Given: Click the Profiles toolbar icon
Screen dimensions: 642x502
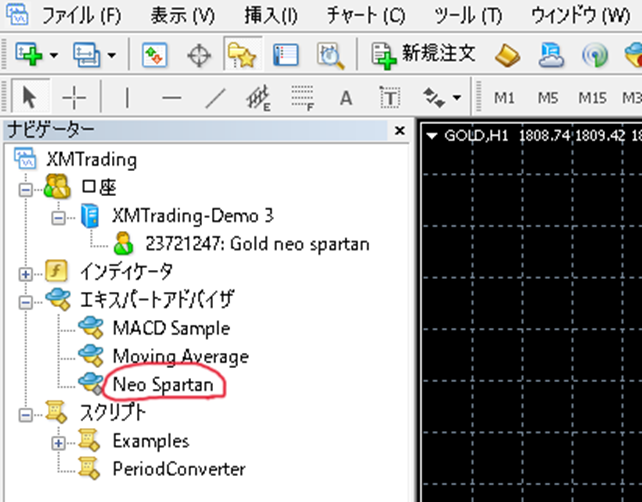Looking at the screenshot, I should (x=86, y=54).
